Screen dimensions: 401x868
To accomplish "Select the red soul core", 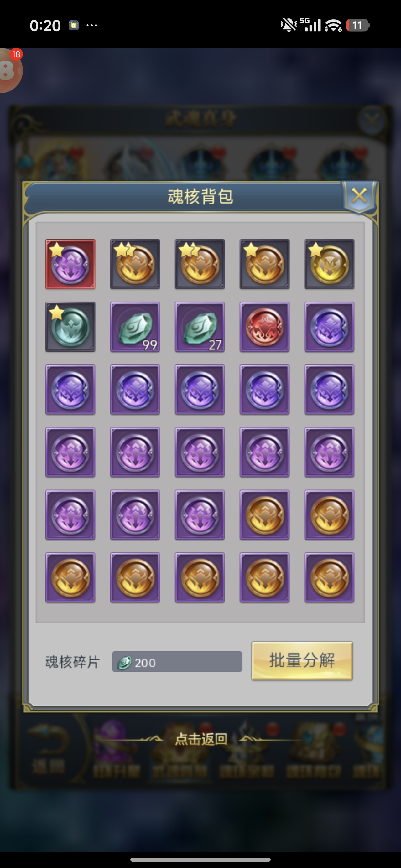I will [264, 327].
